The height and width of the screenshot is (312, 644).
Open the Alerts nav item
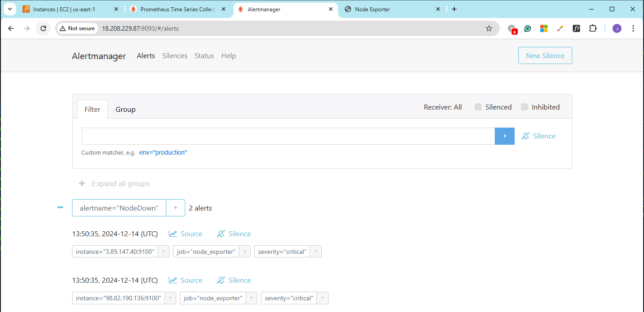[146, 56]
